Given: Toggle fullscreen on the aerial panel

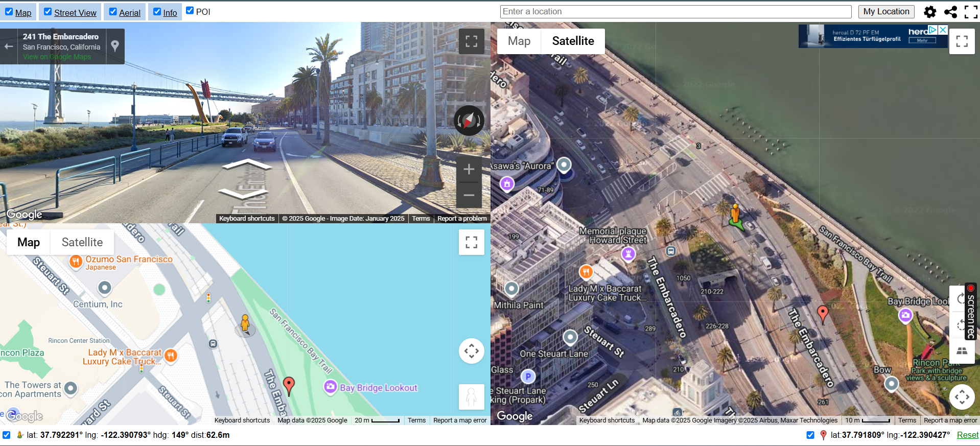Looking at the screenshot, I should pos(962,41).
